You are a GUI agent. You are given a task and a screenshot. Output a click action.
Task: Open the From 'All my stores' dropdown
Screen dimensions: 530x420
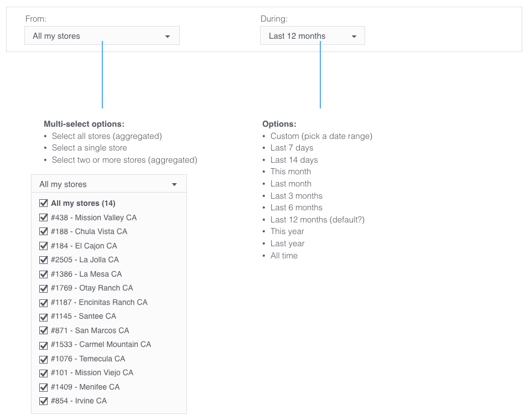tap(102, 35)
